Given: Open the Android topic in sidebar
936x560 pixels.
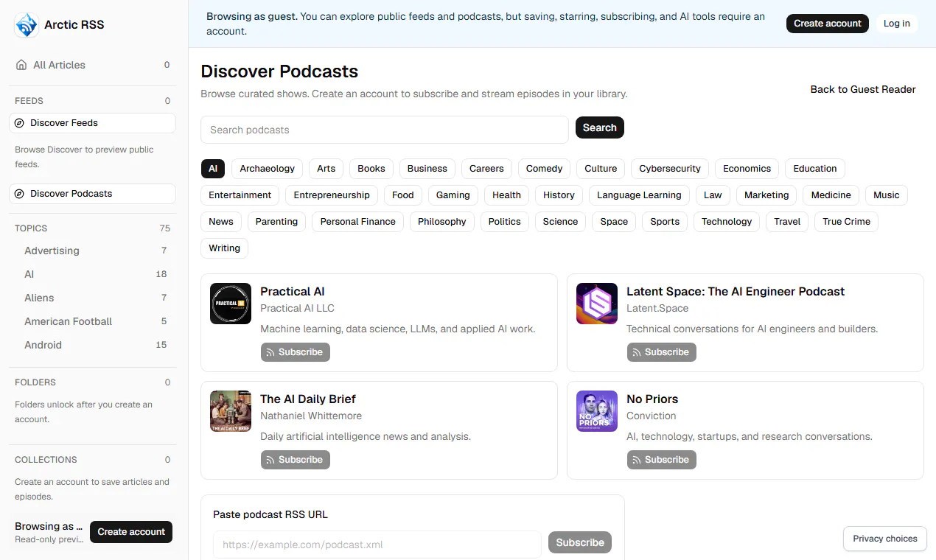Looking at the screenshot, I should pyautogui.click(x=93, y=345).
